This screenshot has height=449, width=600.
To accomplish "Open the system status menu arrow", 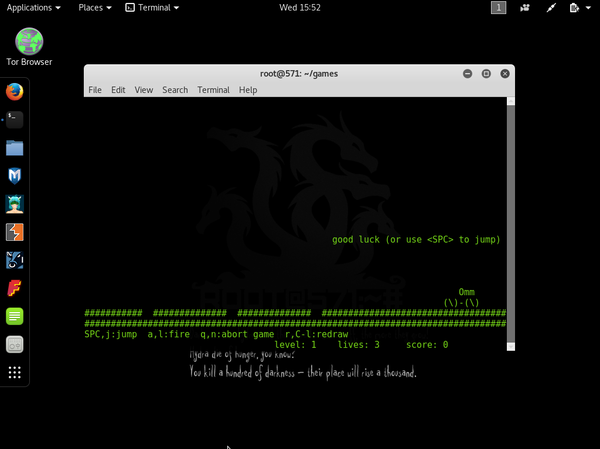I will tap(588, 7).
